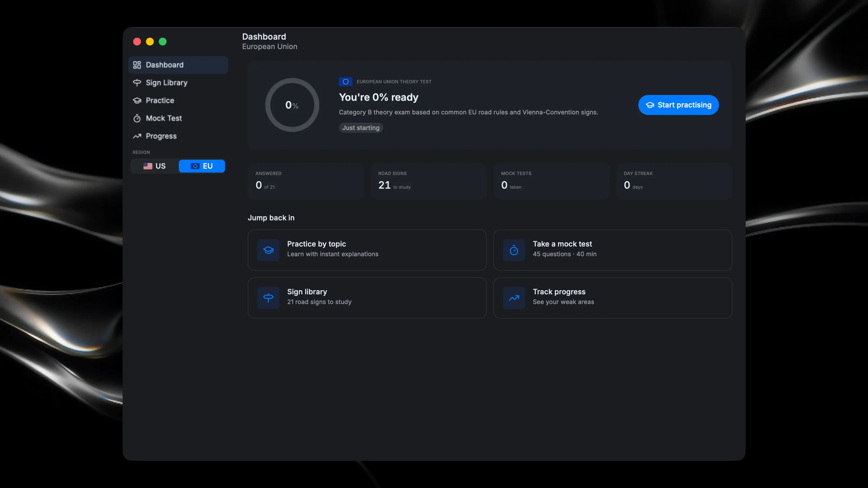Open the Dashboard menu item
The width and height of the screenshot is (868, 488).
coord(178,65)
